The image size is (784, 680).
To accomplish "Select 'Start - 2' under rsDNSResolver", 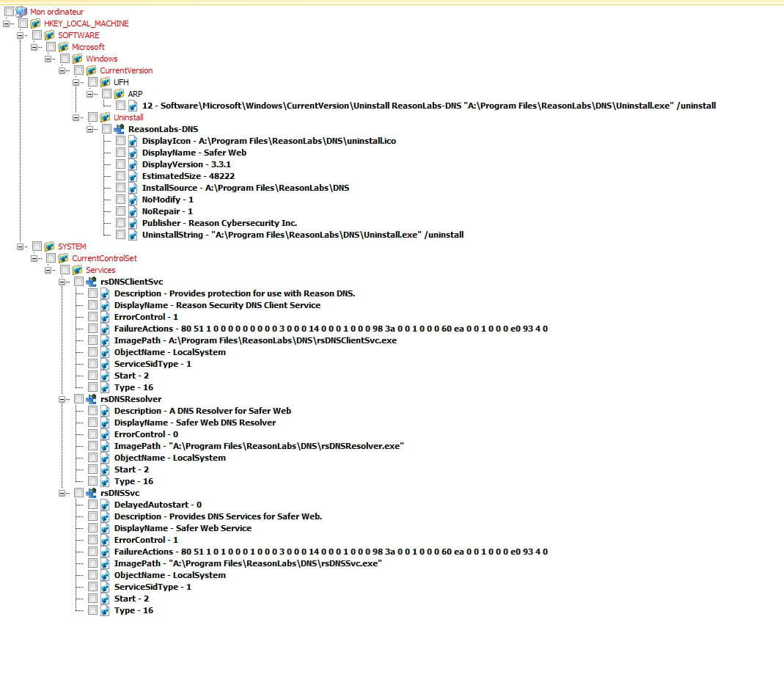I will [131, 469].
